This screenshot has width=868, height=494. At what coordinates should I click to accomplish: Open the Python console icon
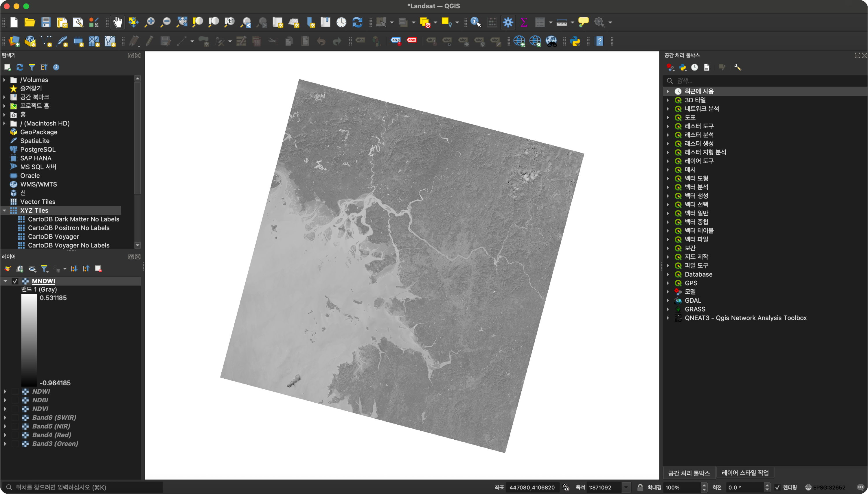575,41
